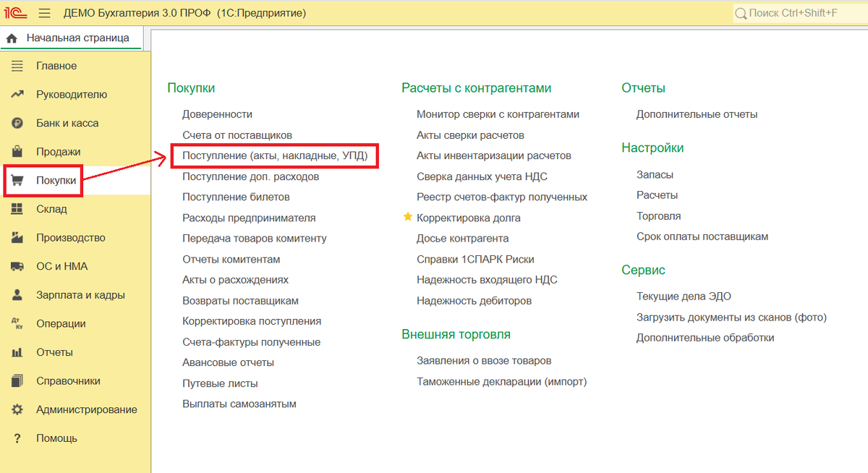This screenshot has width=868, height=473.
Task: Open Загрузить документы из сканов (фото)
Action: (731, 317)
